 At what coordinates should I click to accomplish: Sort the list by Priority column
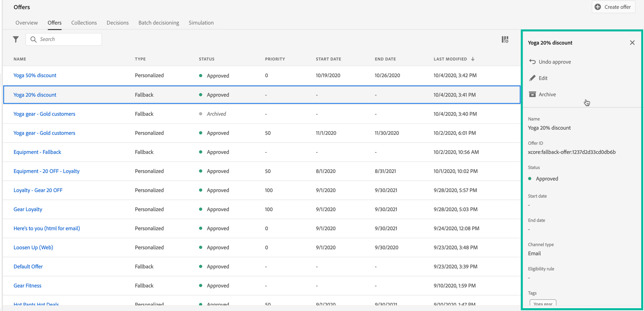[x=275, y=59]
